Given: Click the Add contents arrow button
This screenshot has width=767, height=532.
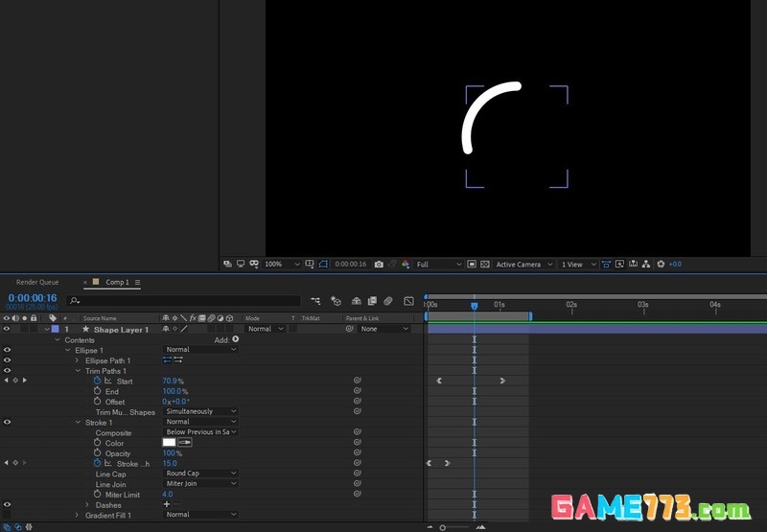Looking at the screenshot, I should point(236,339).
